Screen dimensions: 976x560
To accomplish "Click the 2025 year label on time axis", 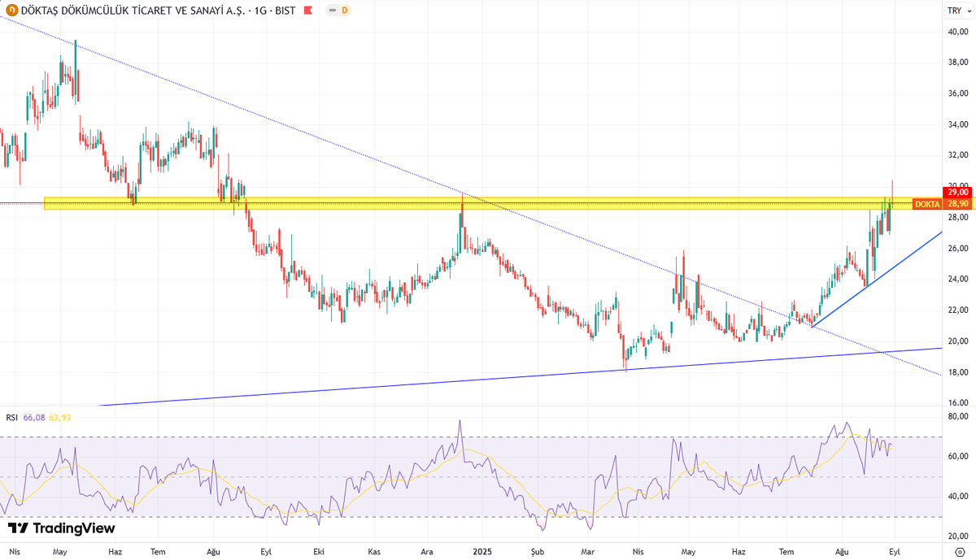I will pyautogui.click(x=483, y=551).
